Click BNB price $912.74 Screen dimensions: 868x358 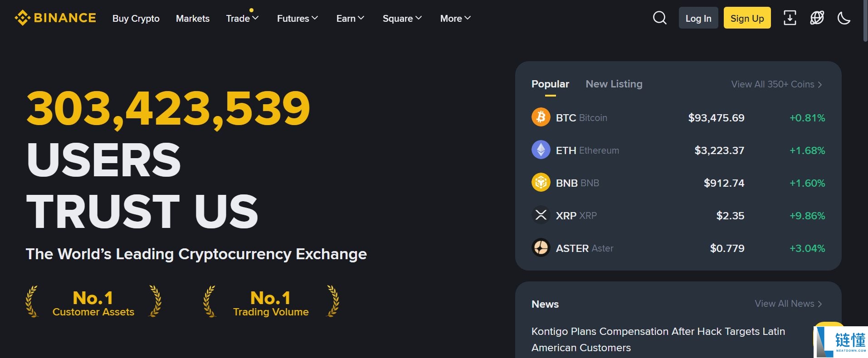pos(724,183)
